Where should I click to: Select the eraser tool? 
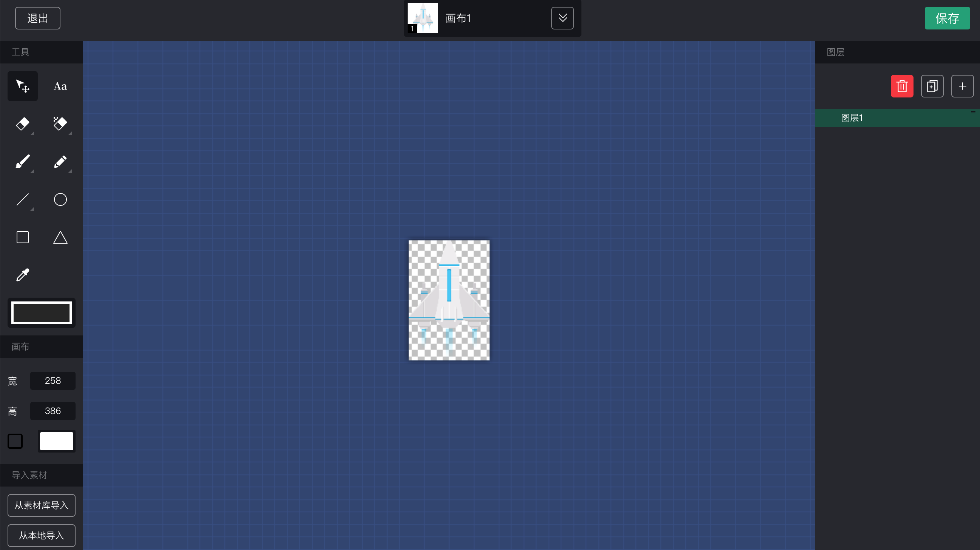point(22,124)
